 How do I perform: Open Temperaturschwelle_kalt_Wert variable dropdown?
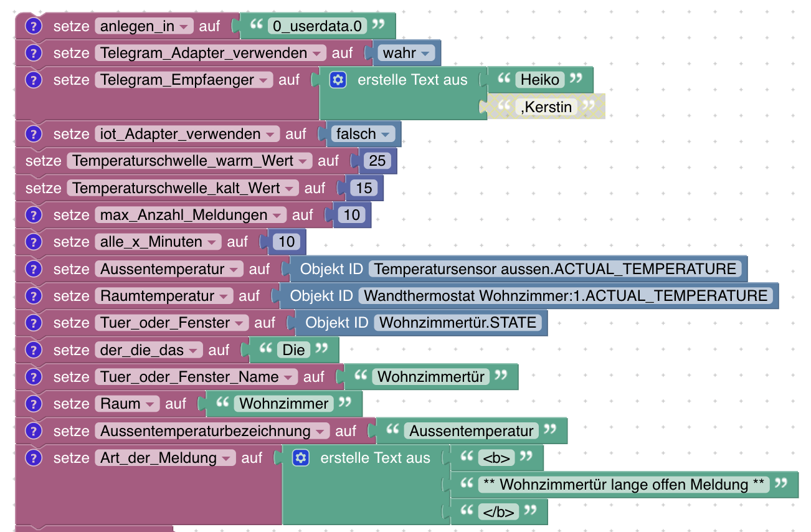[183, 188]
